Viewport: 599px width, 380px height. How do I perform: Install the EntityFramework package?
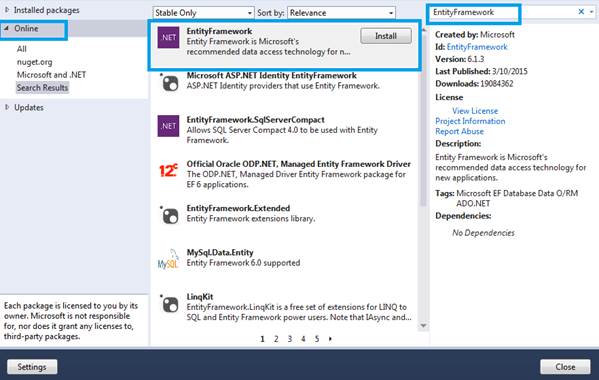[x=386, y=36]
